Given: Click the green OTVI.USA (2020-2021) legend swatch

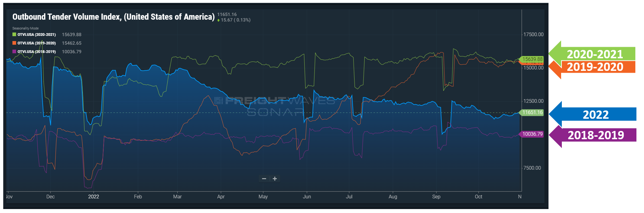Looking at the screenshot, I should (x=14, y=35).
